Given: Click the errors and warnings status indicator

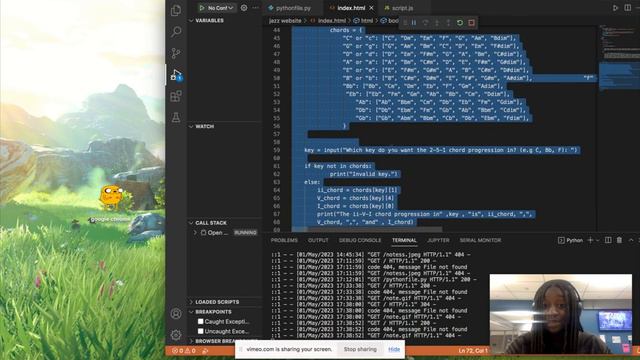Looking at the screenshot, I should pos(184,351).
